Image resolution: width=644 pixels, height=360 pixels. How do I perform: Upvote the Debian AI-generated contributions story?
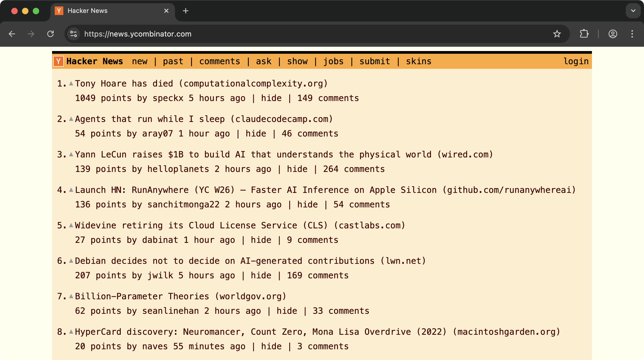tap(71, 261)
